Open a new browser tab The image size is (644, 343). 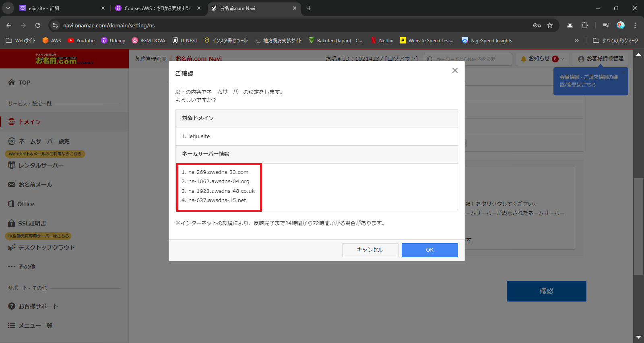tap(309, 8)
